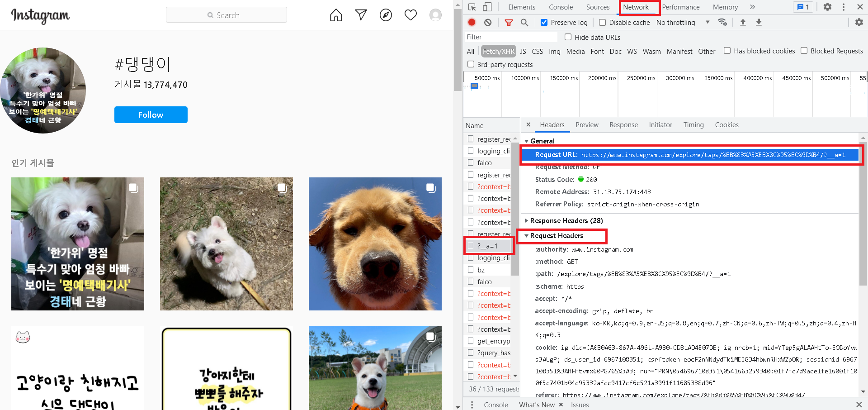
Task: Export HAR file download icon
Action: (x=759, y=22)
